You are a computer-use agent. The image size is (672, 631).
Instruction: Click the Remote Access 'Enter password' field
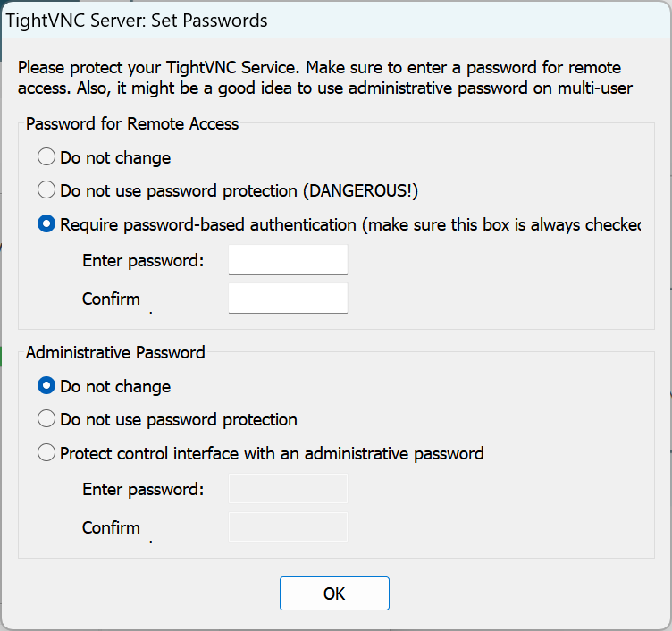[288, 260]
